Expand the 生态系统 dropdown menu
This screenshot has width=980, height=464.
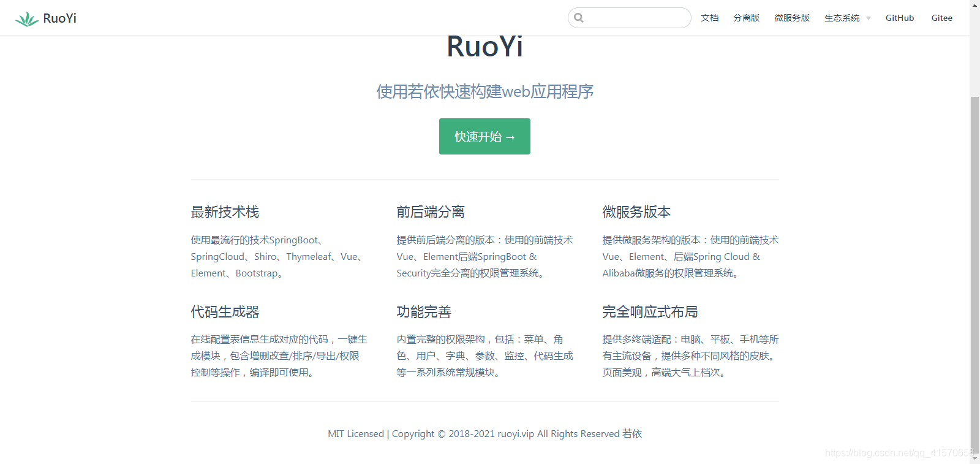point(847,18)
